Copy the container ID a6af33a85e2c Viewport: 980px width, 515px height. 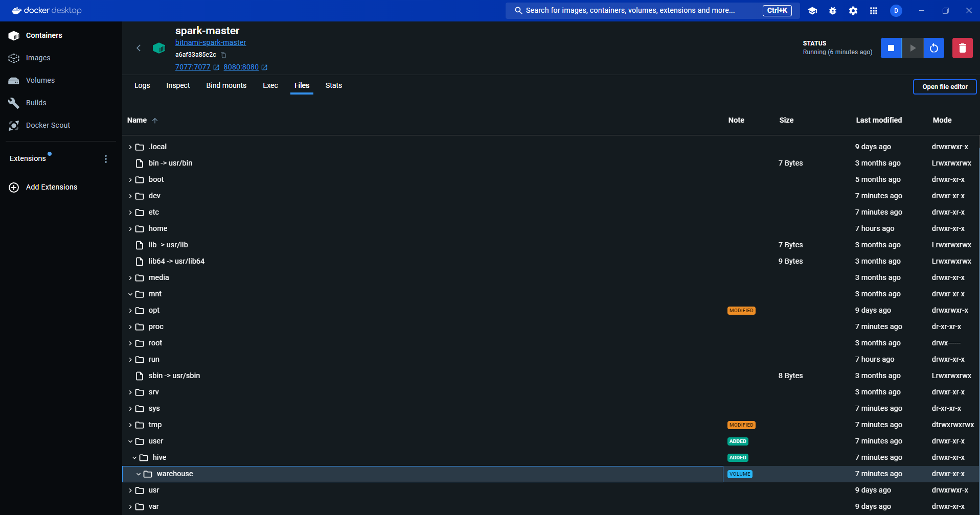point(223,55)
